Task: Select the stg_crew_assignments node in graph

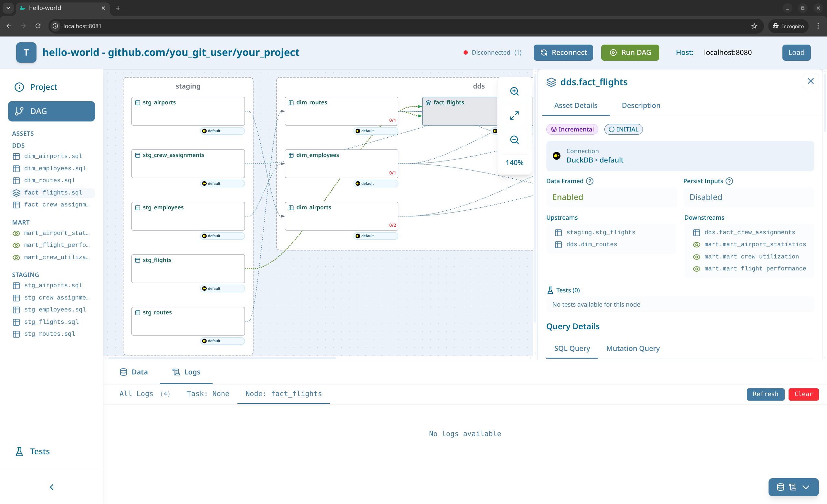Action: [188, 164]
